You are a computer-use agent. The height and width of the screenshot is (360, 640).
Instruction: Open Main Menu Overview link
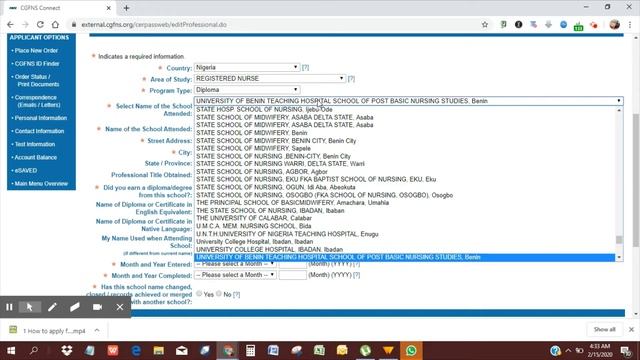(x=41, y=184)
